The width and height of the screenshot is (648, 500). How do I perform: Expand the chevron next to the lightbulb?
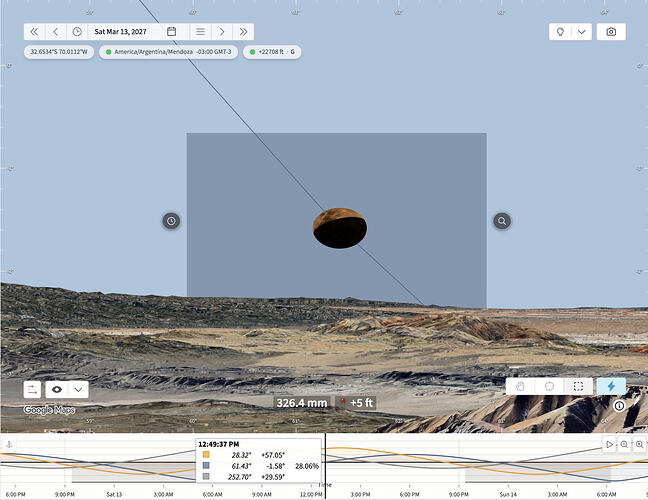point(581,32)
